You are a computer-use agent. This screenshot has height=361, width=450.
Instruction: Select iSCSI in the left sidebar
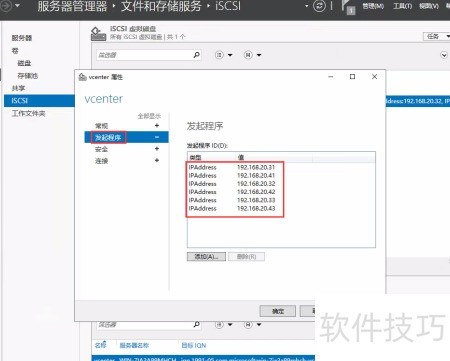coord(39,101)
